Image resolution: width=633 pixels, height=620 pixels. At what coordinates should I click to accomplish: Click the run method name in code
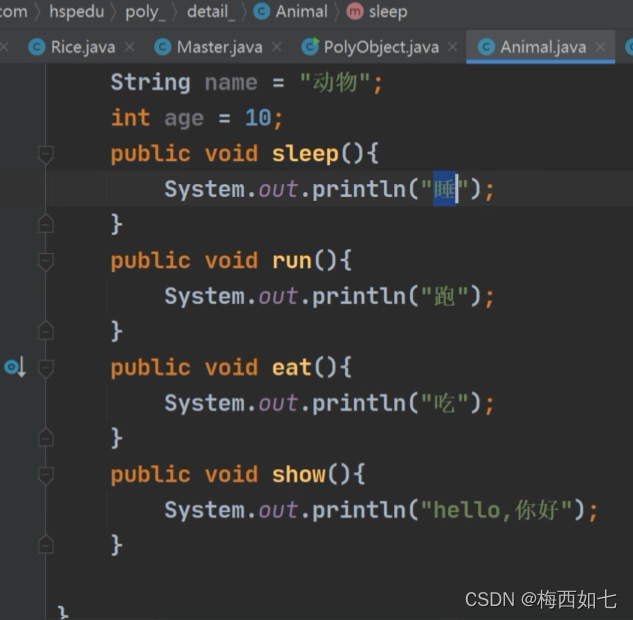coord(292,261)
